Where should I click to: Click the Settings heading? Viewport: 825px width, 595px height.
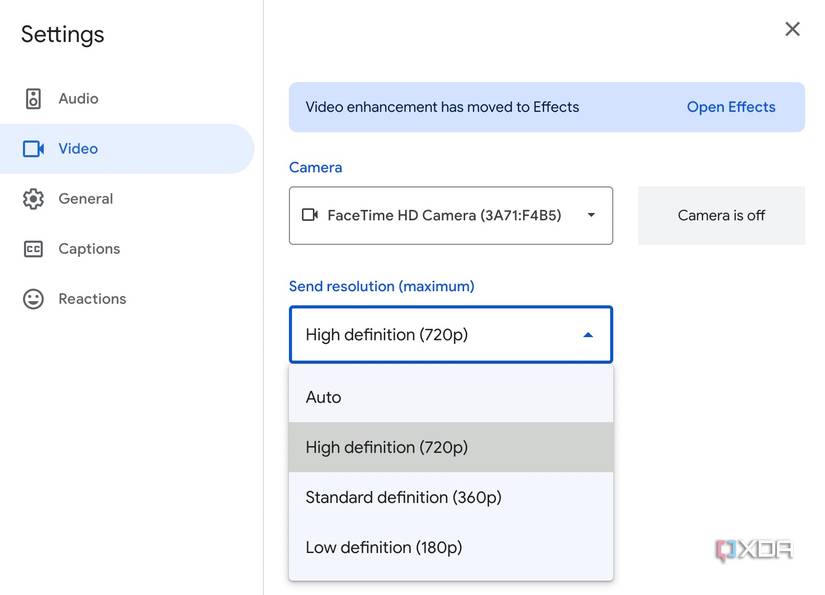pos(63,35)
